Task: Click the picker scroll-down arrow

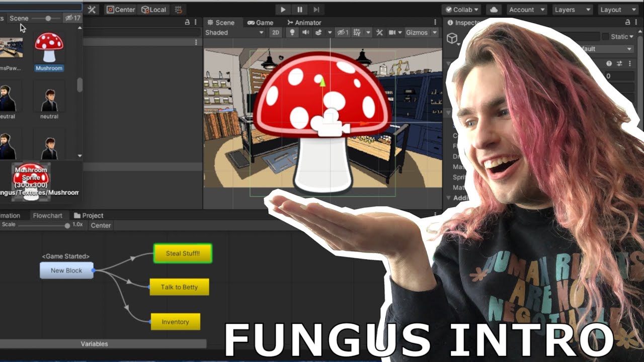Action: click(x=79, y=156)
